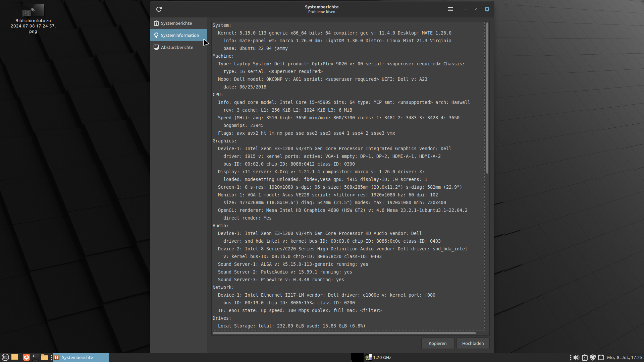
Task: Click the shield update manager tray icon
Action: (x=593, y=357)
